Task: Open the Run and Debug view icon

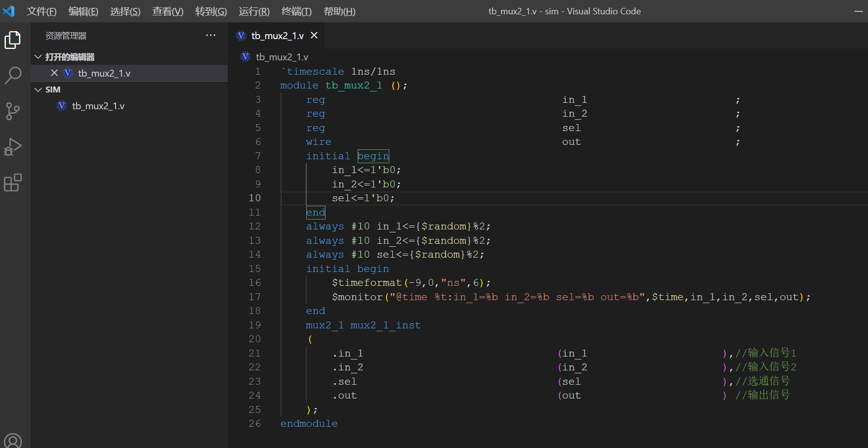Action: (13, 147)
